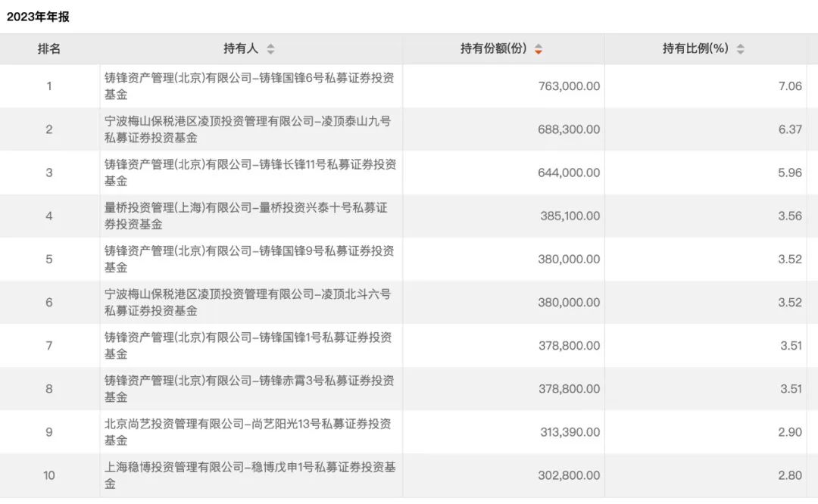Click the 持有份额(份) header label

493,49
